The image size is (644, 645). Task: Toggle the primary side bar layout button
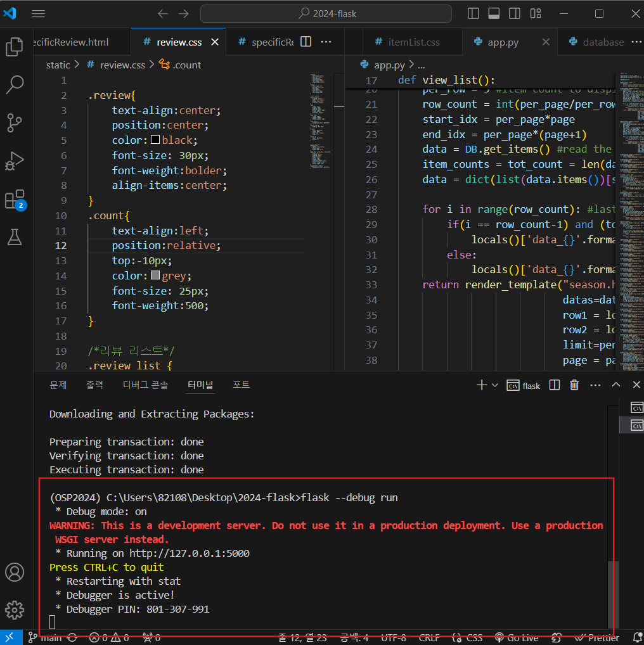pyautogui.click(x=473, y=13)
